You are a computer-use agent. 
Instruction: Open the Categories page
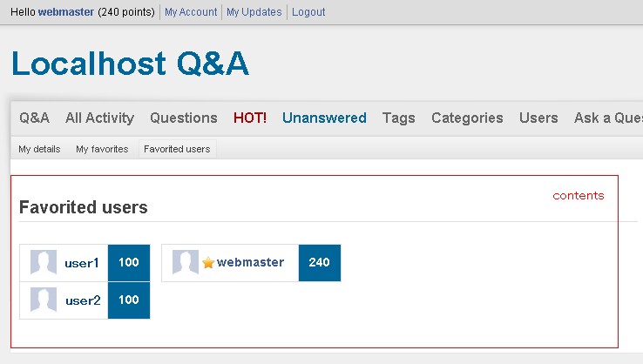(x=467, y=118)
